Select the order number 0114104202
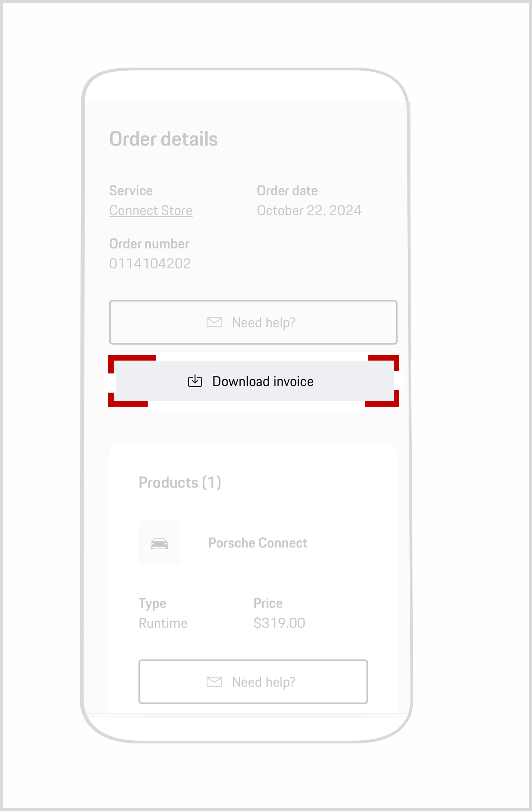The height and width of the screenshot is (811, 532). (150, 264)
